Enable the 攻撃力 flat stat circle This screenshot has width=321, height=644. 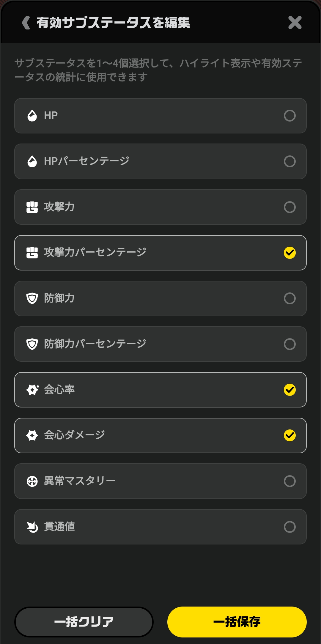(x=289, y=207)
